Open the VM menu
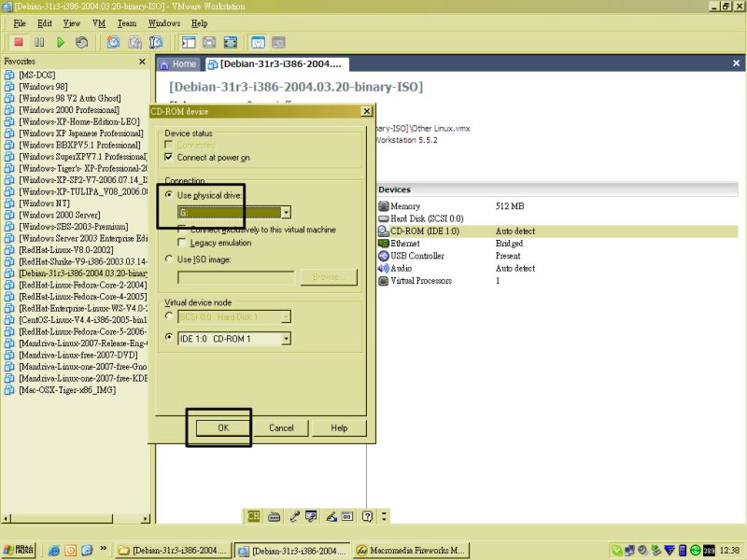Image resolution: width=747 pixels, height=560 pixels. (x=99, y=23)
